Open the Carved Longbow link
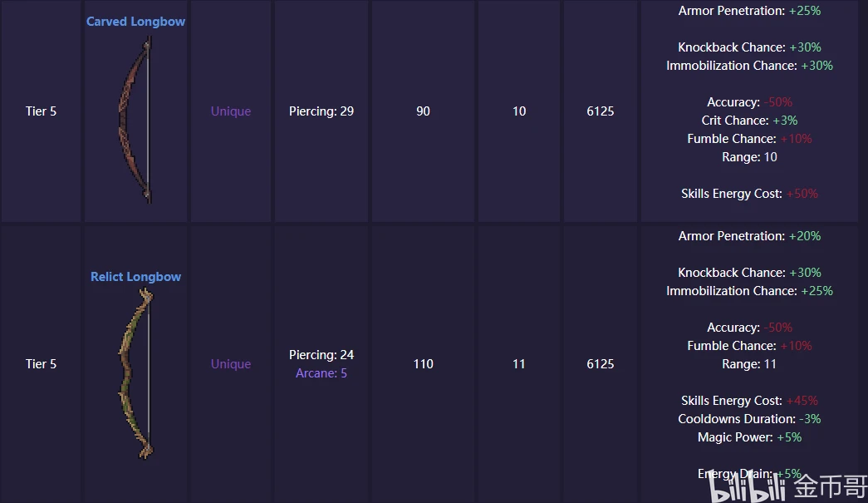 pyautogui.click(x=135, y=22)
